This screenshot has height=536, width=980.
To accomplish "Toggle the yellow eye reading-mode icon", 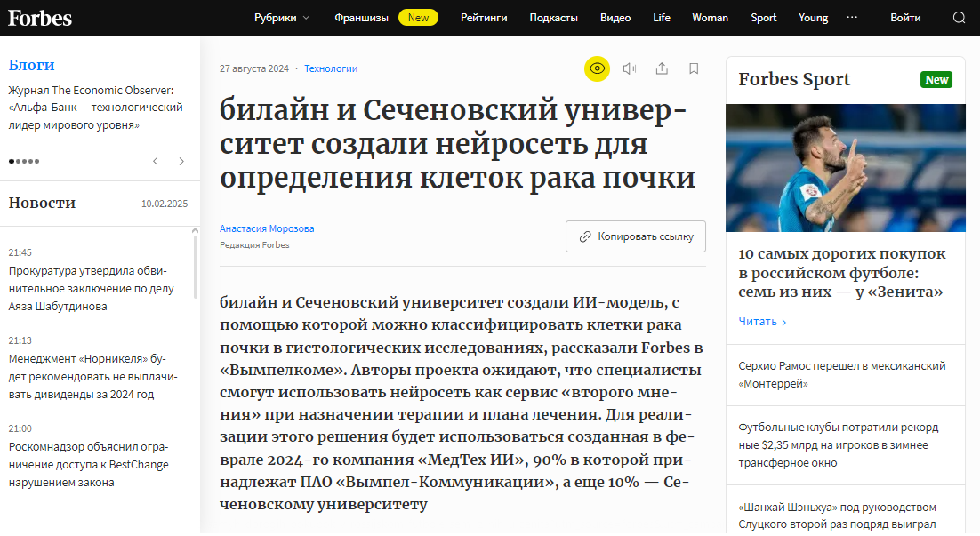I will (x=597, y=68).
